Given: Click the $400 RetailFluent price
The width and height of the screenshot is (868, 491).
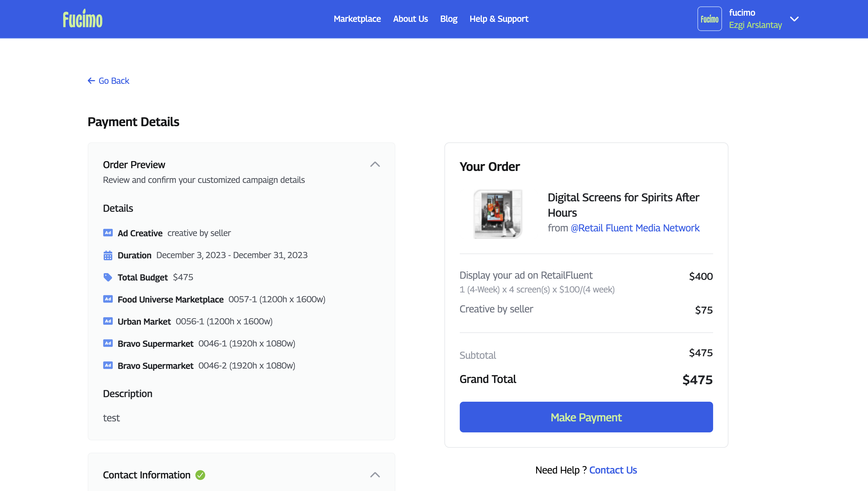Looking at the screenshot, I should (x=701, y=276).
